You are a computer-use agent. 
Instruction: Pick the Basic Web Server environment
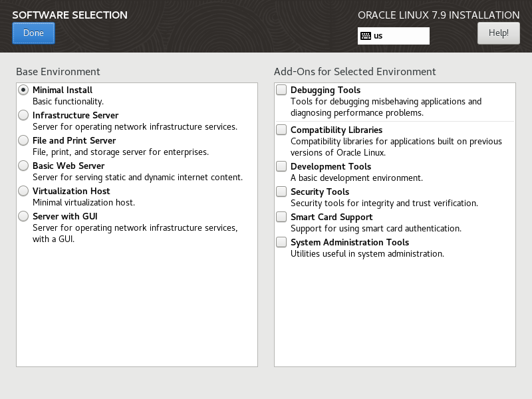pos(23,166)
